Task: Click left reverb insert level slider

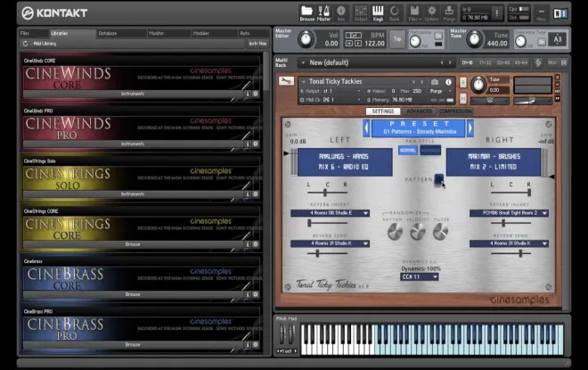Action: point(327,223)
